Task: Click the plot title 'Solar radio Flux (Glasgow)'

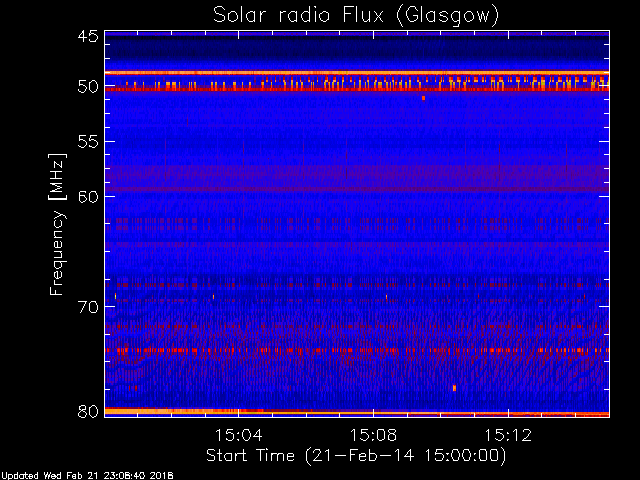Action: click(356, 16)
